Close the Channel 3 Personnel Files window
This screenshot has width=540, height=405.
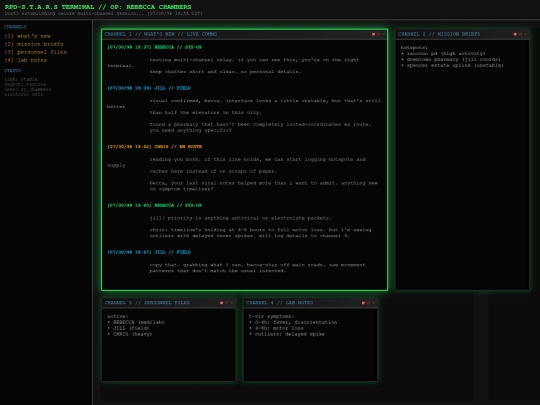(231, 303)
